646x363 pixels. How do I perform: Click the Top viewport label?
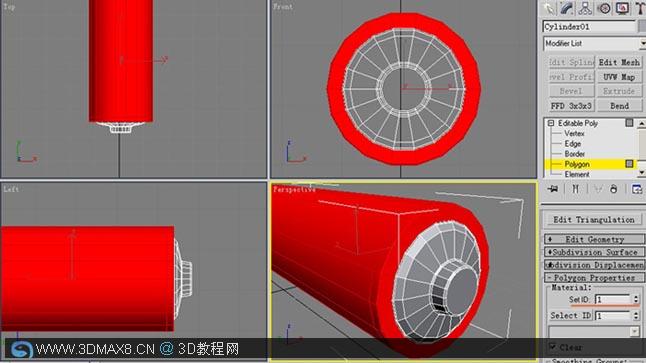coord(9,7)
